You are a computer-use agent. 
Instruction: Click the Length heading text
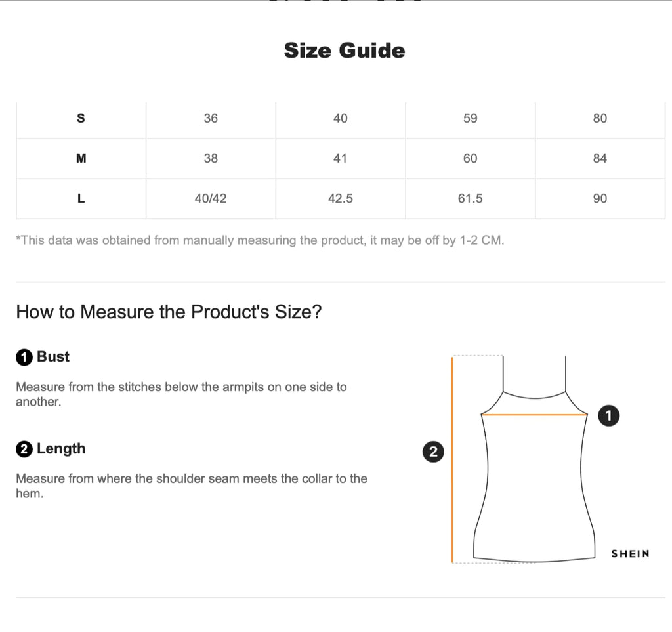pos(61,449)
